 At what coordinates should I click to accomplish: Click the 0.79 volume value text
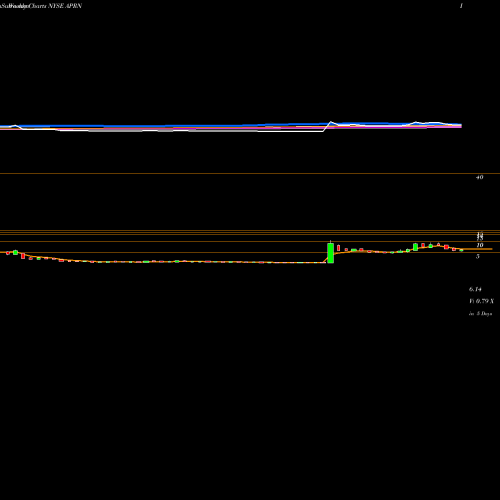click(x=481, y=301)
